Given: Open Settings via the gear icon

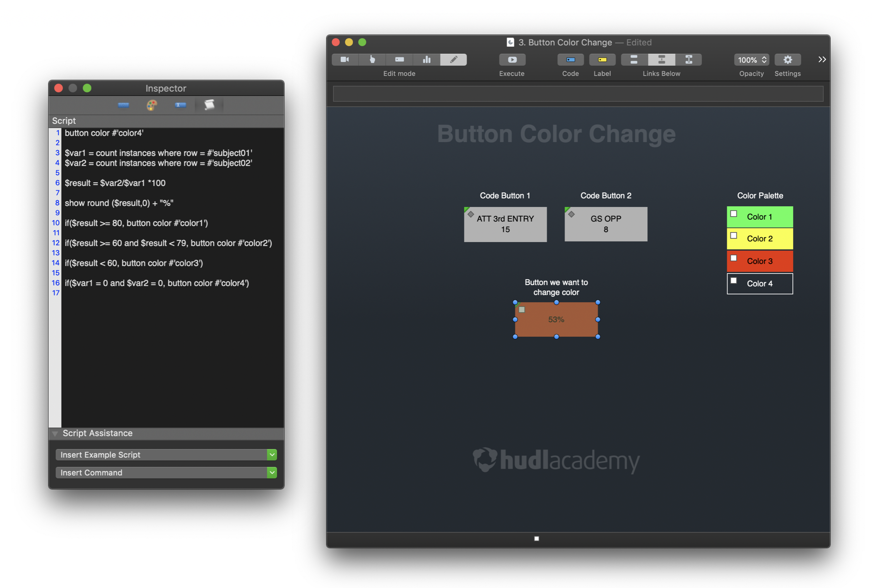Looking at the screenshot, I should point(788,60).
